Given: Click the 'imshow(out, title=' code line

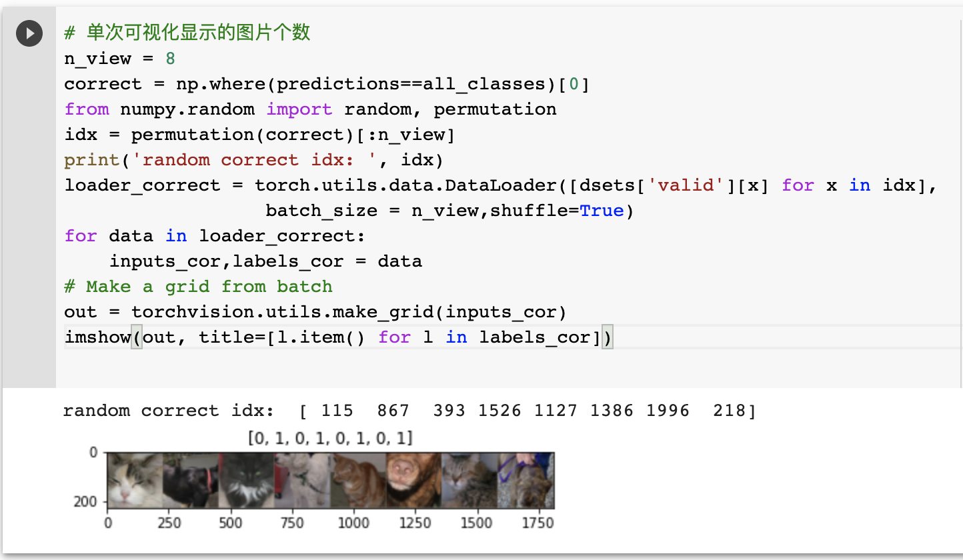Looking at the screenshot, I should (x=338, y=337).
